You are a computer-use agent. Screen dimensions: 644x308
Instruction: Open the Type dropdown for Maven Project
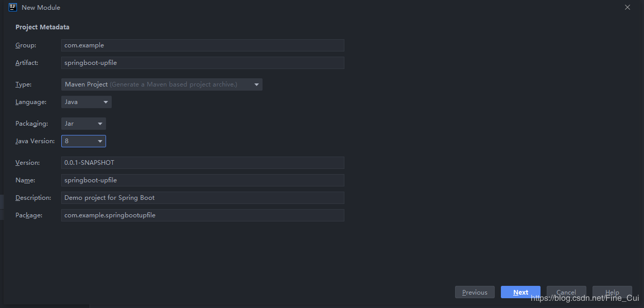click(161, 84)
